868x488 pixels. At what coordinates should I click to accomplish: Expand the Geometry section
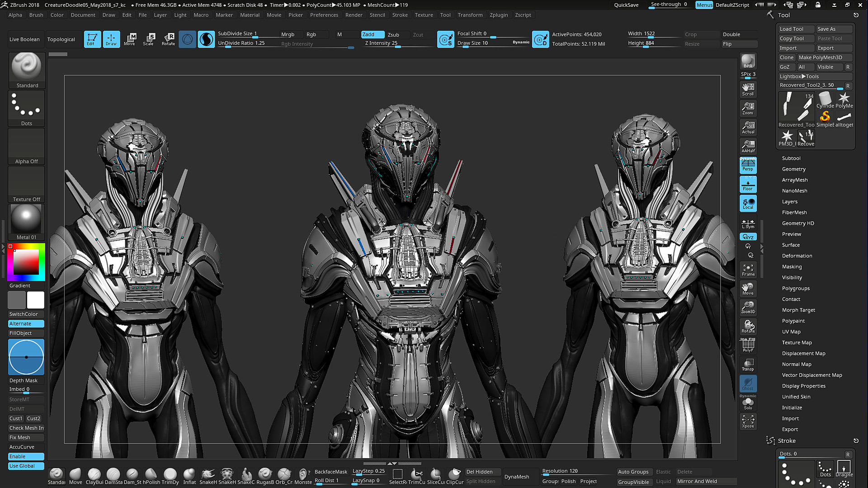coord(793,169)
